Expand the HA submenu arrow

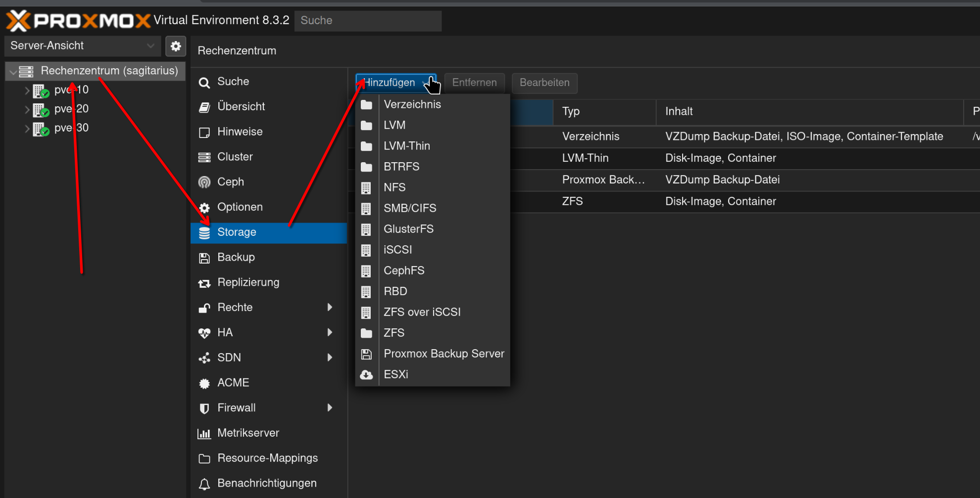(330, 332)
